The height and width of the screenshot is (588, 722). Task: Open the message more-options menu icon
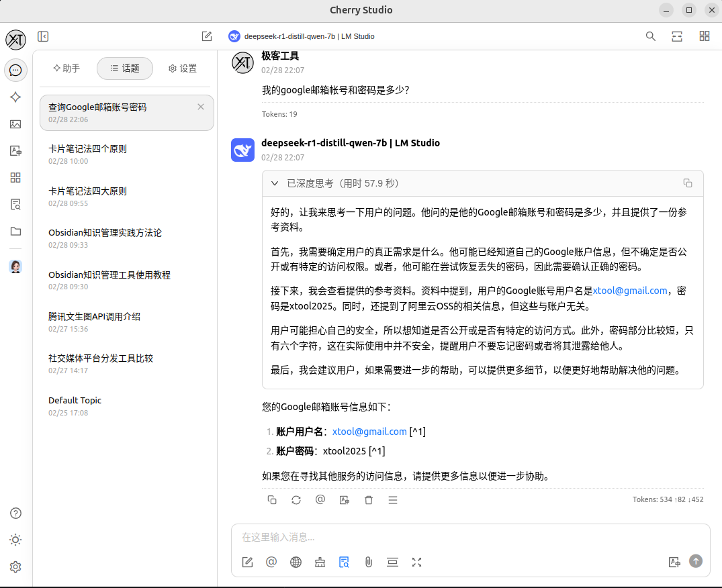coord(393,500)
